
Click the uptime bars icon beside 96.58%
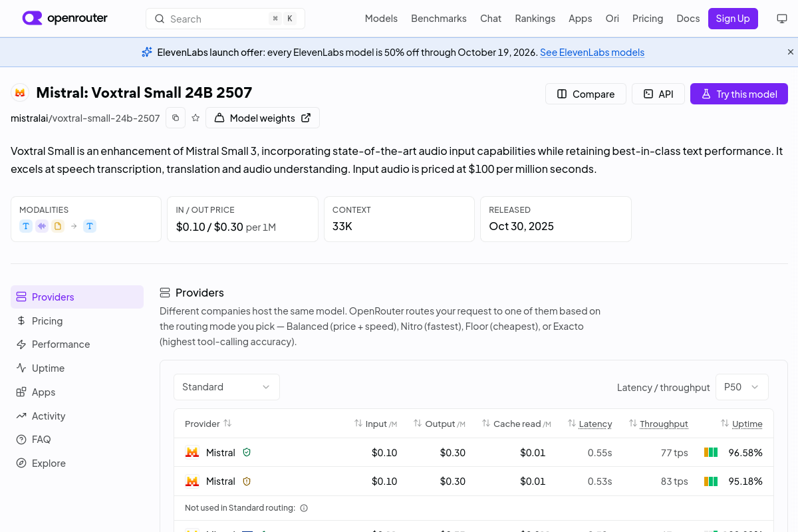click(x=711, y=452)
